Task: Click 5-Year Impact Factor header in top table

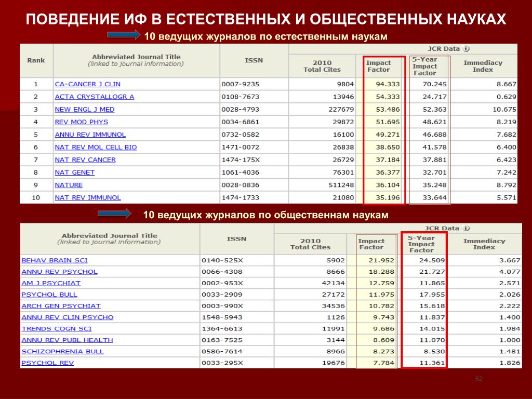Action: point(425,66)
